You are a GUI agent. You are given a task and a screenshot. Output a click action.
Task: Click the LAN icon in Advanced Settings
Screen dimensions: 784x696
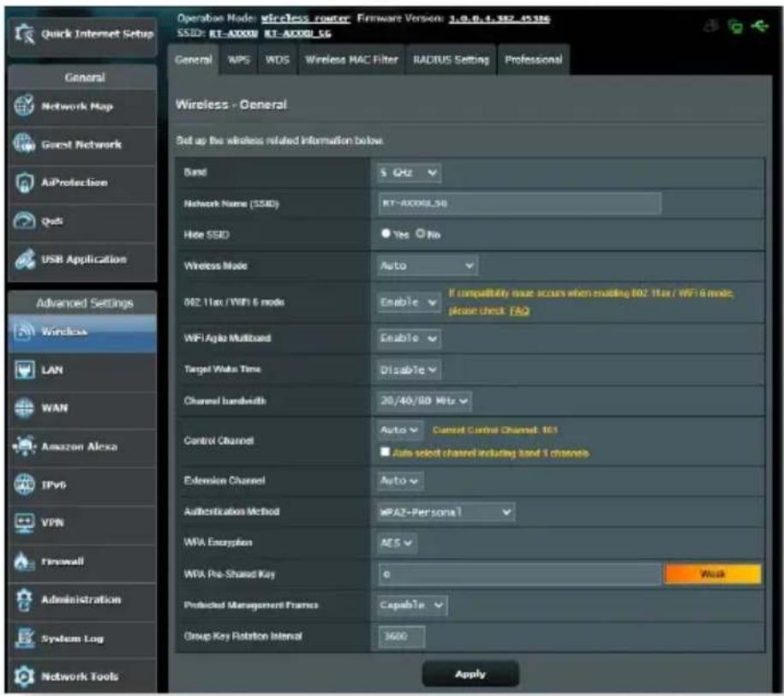25,369
